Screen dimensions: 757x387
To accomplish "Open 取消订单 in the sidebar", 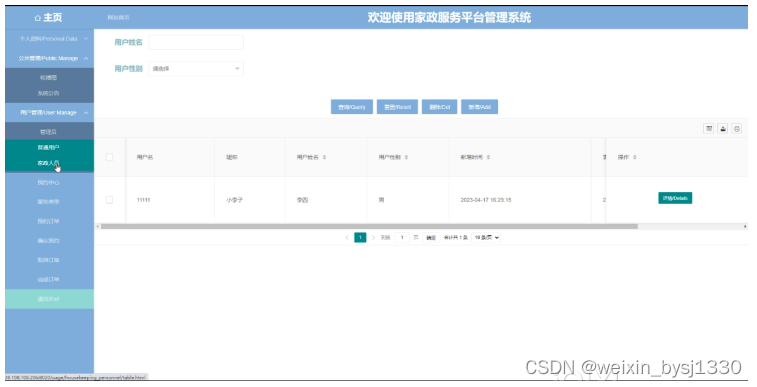I will (x=49, y=260).
